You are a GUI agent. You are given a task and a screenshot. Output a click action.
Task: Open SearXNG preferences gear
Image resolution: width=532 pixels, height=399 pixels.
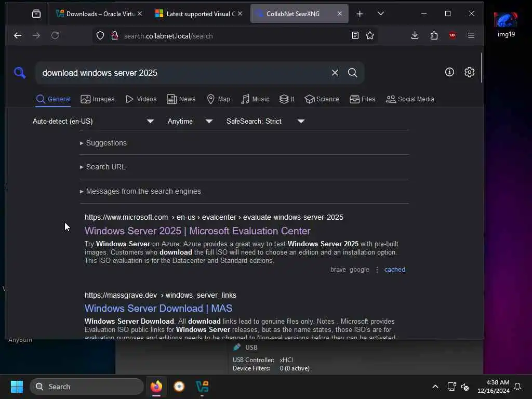469,72
